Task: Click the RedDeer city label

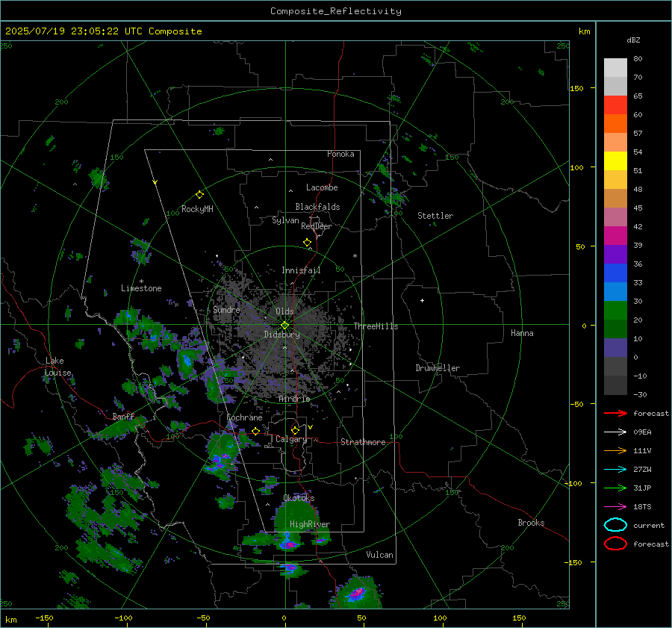Action: coord(317,226)
